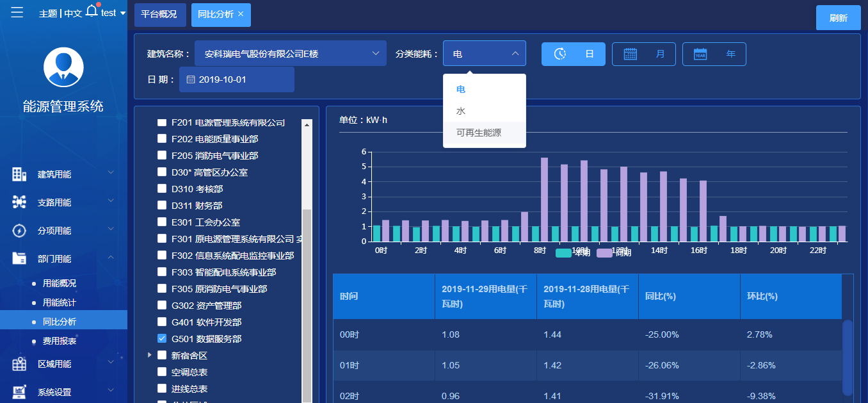This screenshot has width=868, height=403.
Task: Click the 分项用能 lightning icon
Action: pyautogui.click(x=19, y=231)
